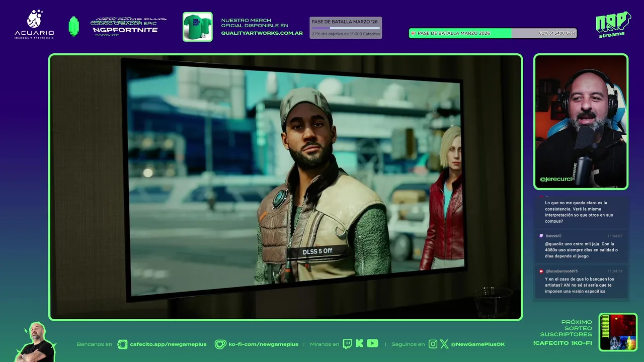This screenshot has height=362, width=644.
Task: Click the YouTube icon in the footer bar
Action: [x=372, y=344]
